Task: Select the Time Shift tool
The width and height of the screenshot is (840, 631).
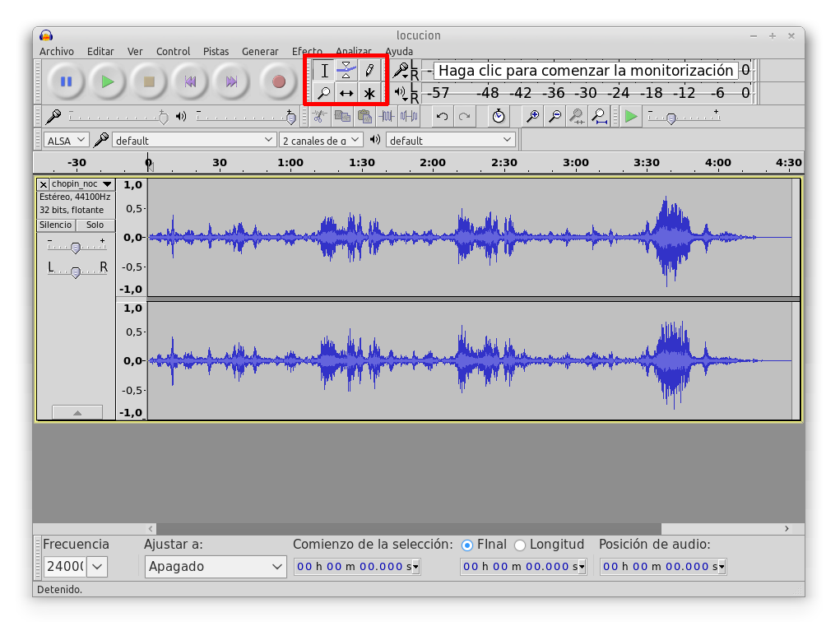Action: 346,93
